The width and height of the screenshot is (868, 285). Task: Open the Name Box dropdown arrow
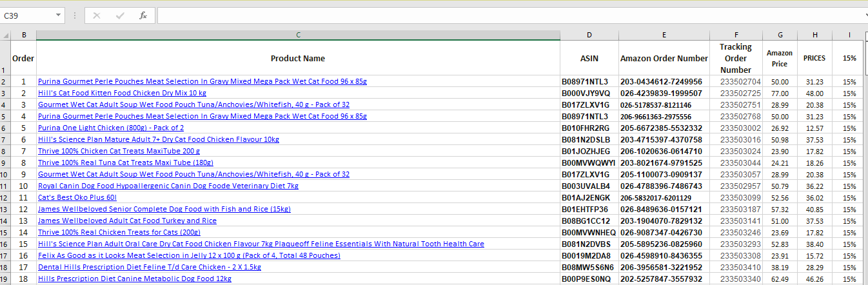[59, 15]
